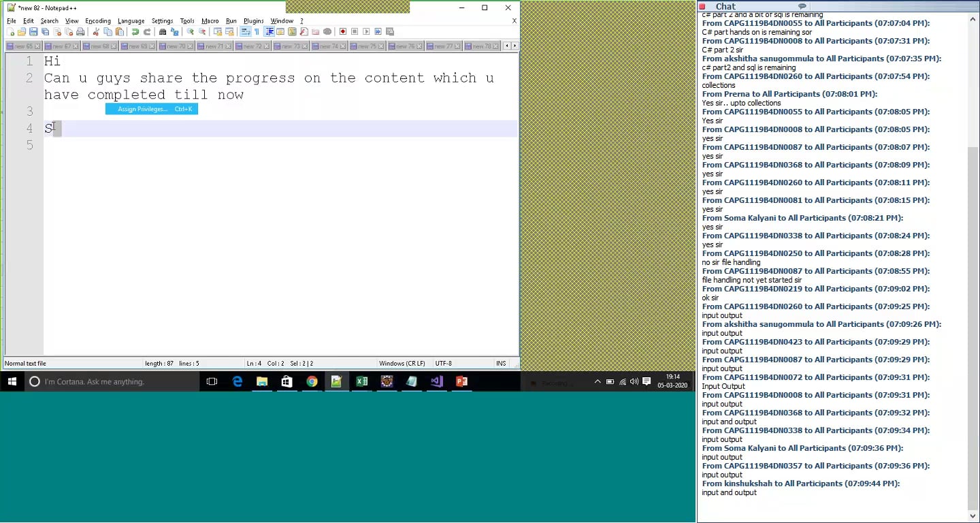
Task: Switch to the 'new 70' tab
Action: [x=176, y=46]
